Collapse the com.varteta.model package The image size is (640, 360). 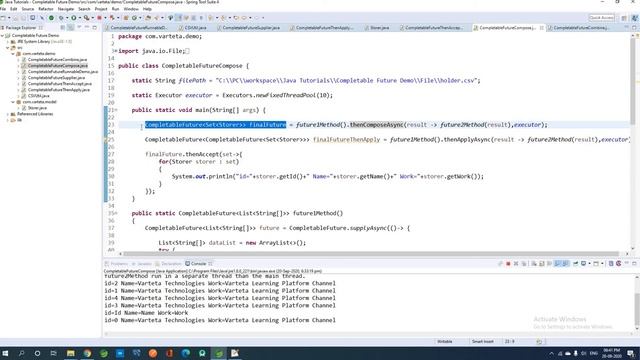point(13,102)
